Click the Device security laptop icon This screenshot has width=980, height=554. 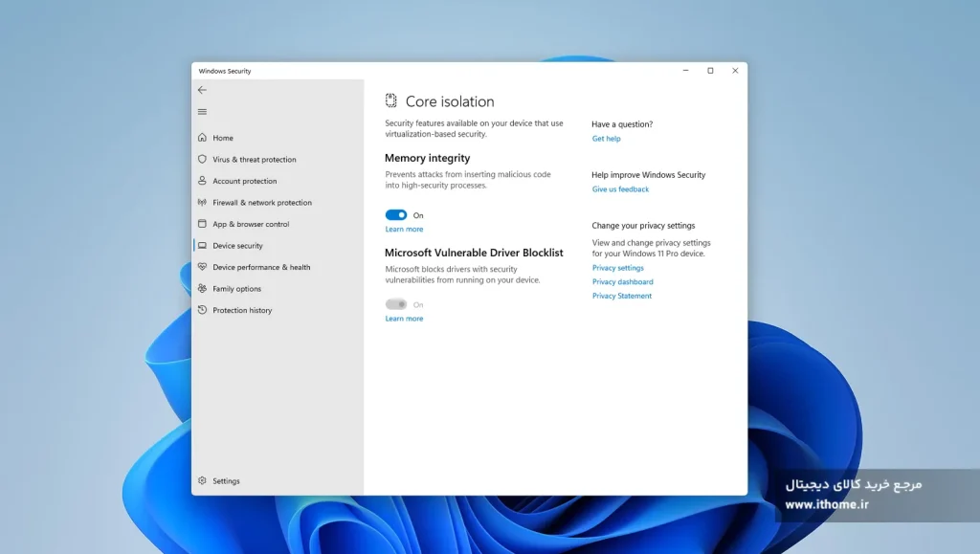(x=202, y=246)
